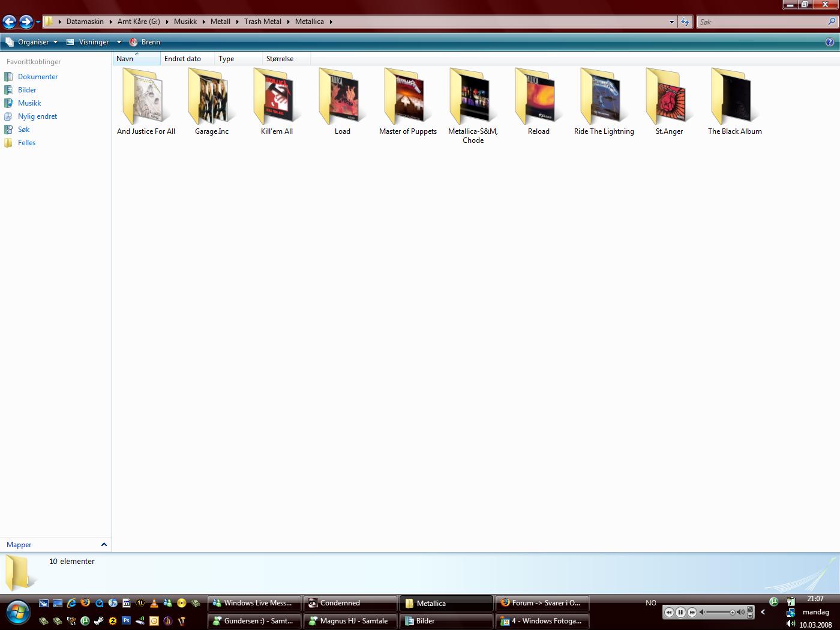Launch Firefox from Quick Launch
The image size is (840, 630).
point(85,603)
